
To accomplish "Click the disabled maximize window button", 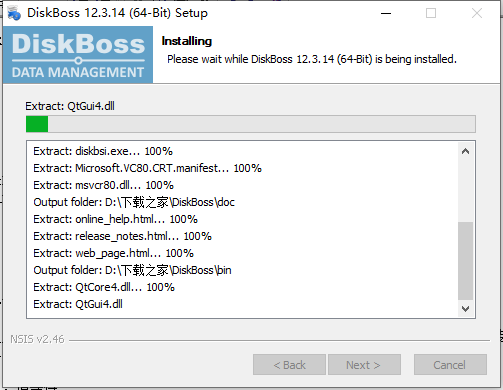I will pos(431,13).
